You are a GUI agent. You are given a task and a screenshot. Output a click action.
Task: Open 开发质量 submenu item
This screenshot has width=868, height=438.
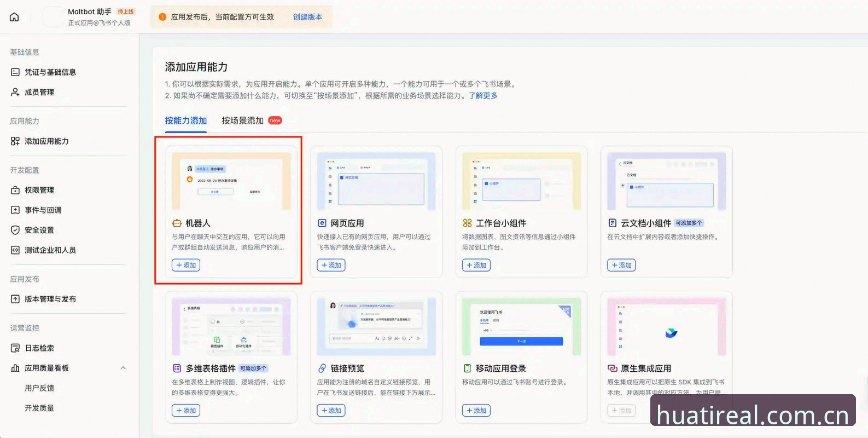coord(39,408)
